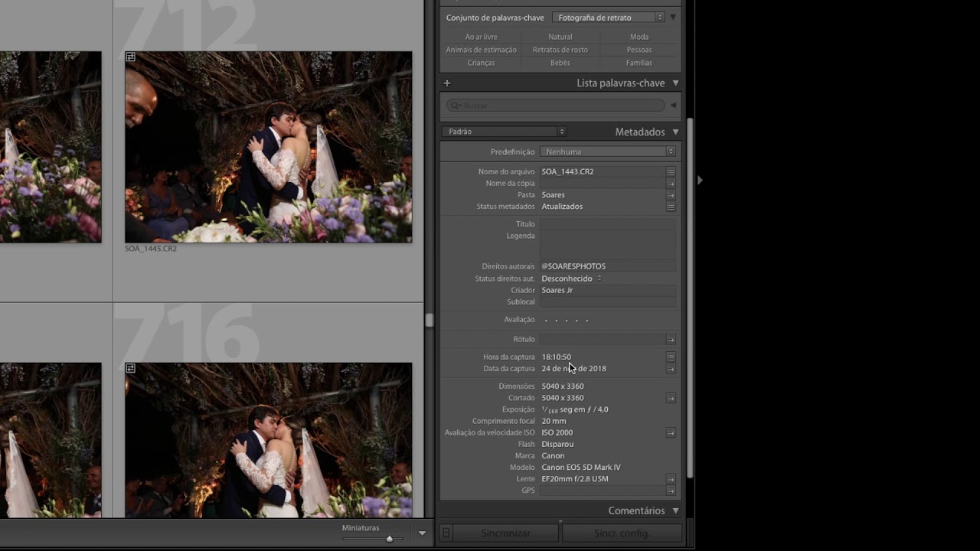
Task: Set rating with the fifth Avaliação dot
Action: click(587, 320)
